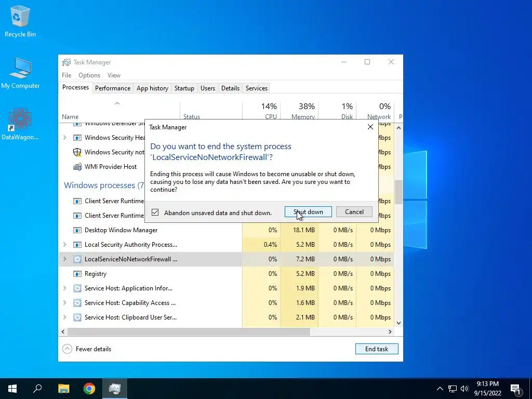Expand the Windows Security Health row
532x399 pixels.
pos(65,138)
